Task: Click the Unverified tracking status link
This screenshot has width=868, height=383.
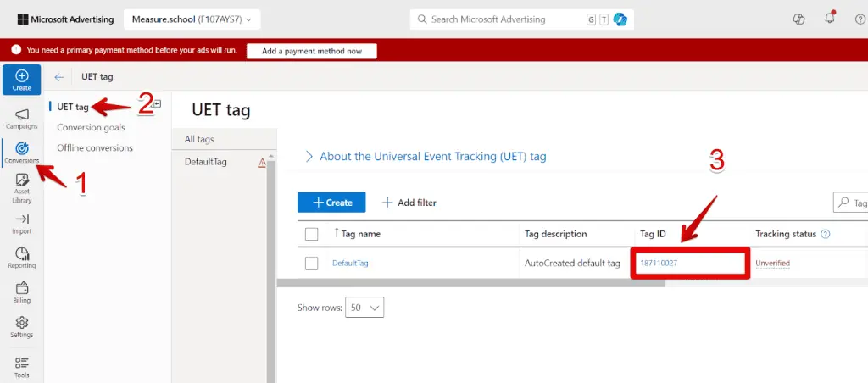Action: (773, 264)
